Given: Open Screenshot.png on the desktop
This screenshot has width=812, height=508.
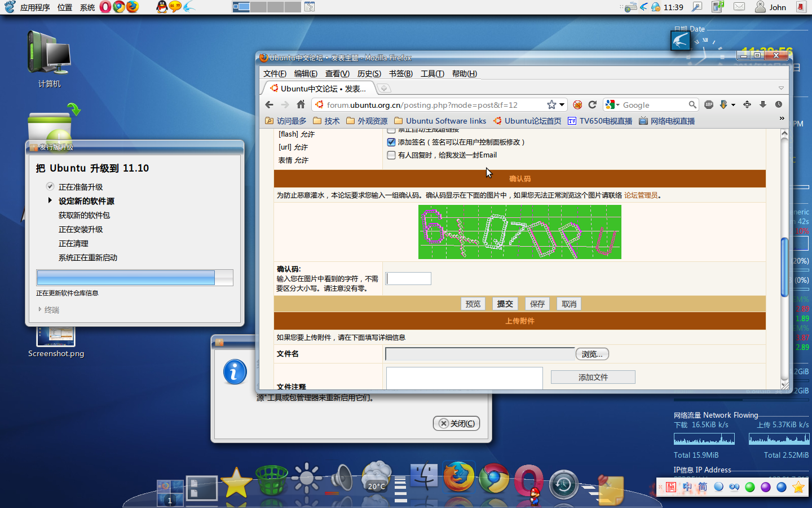Looking at the screenshot, I should (x=56, y=341).
